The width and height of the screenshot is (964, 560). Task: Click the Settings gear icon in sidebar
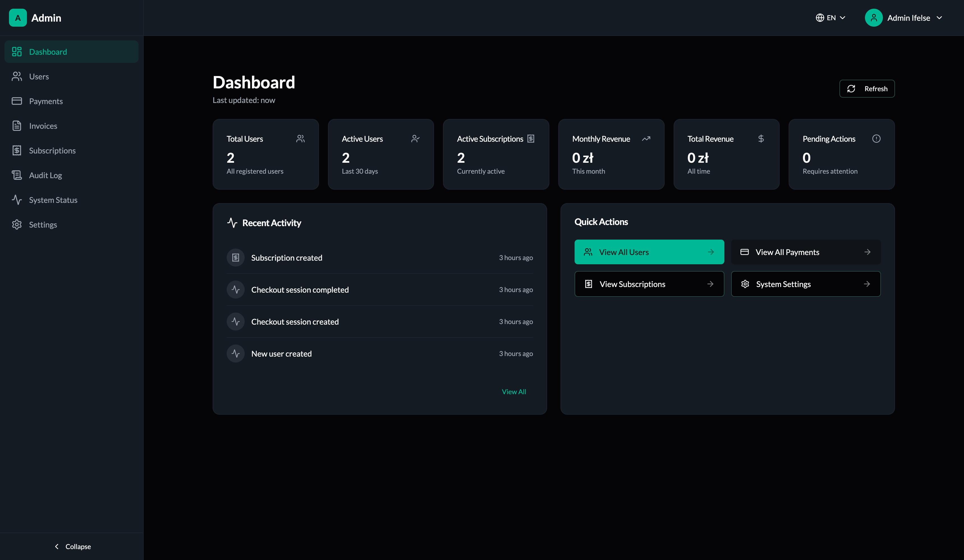[x=17, y=224]
